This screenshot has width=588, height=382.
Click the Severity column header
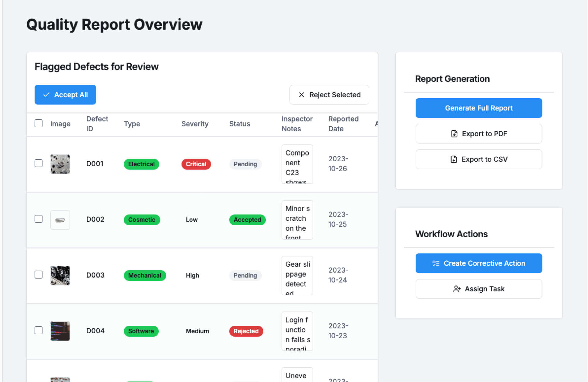pos(195,124)
